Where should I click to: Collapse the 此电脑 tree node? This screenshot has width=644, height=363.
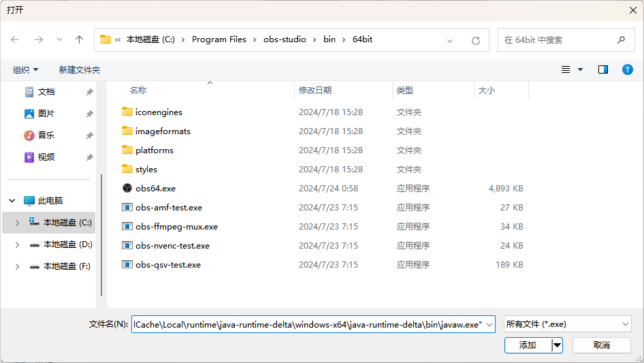(x=12, y=201)
